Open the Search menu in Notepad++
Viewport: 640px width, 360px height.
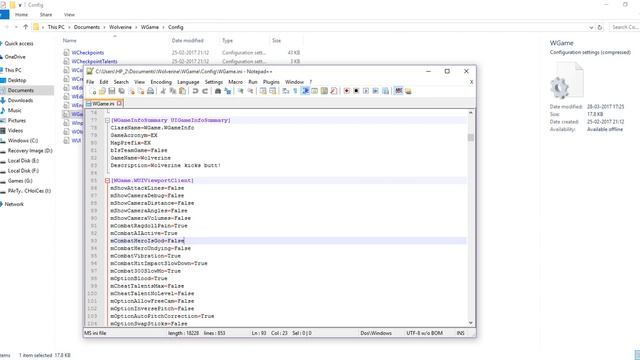pos(121,82)
